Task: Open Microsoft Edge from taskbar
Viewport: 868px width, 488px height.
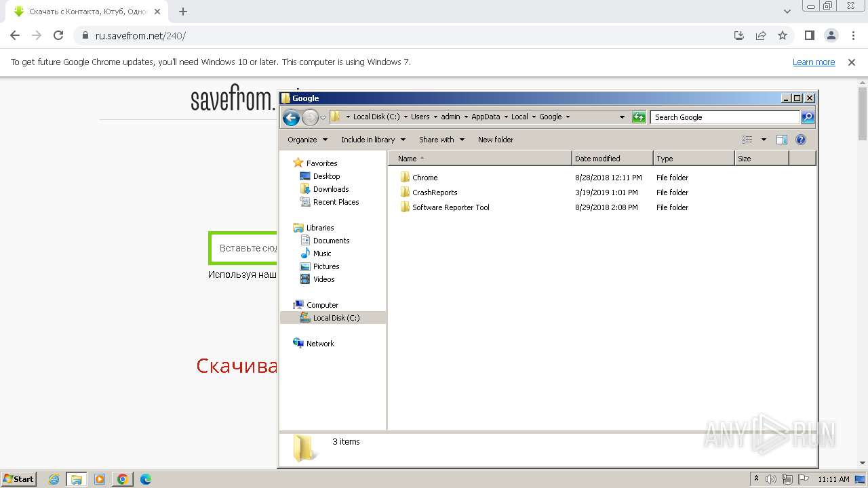Action: 145,479
